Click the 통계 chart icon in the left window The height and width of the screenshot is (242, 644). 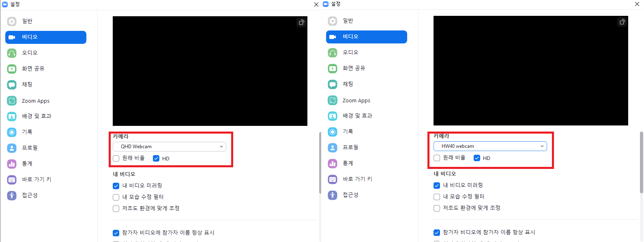(x=12, y=164)
